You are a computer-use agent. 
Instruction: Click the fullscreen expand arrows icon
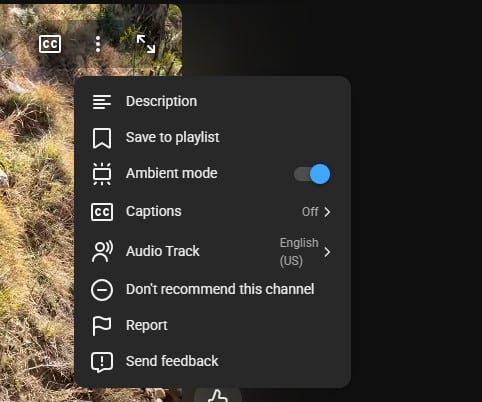[146, 44]
